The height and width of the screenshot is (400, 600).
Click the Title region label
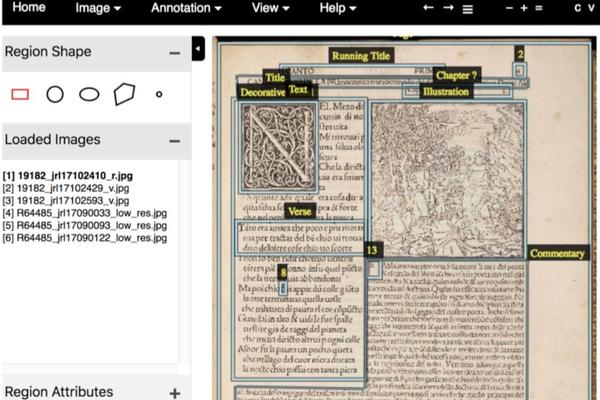[275, 77]
